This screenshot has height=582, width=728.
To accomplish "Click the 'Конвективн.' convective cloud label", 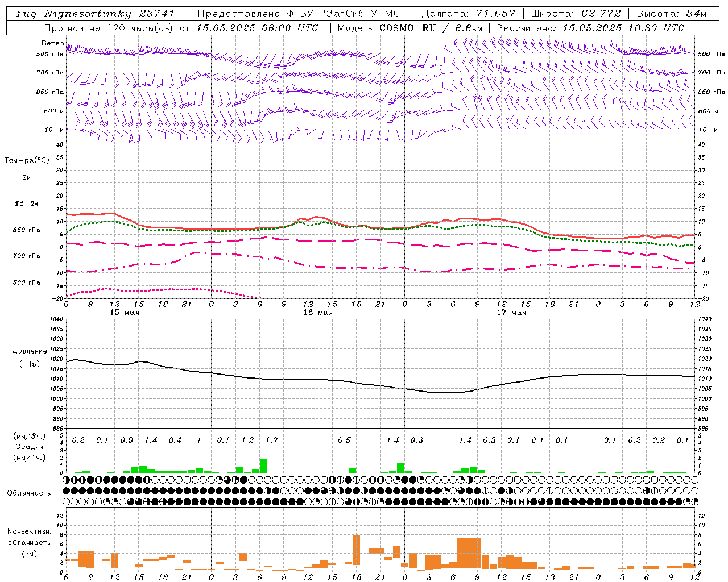I will tap(29, 531).
